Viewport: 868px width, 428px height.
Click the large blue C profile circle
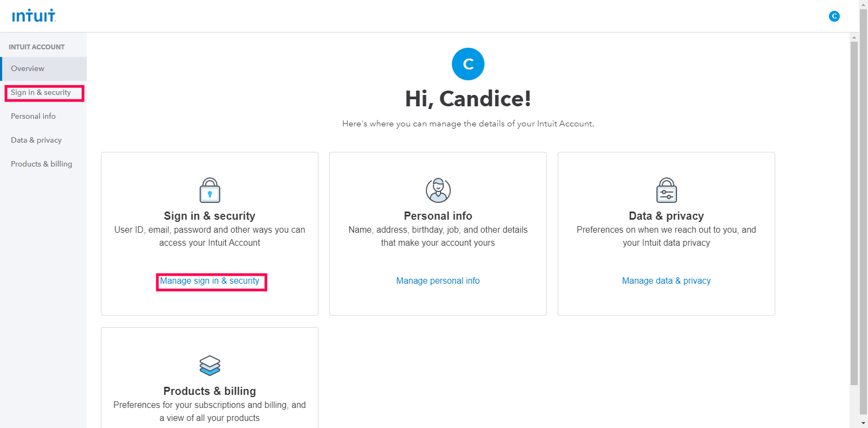pyautogui.click(x=468, y=64)
